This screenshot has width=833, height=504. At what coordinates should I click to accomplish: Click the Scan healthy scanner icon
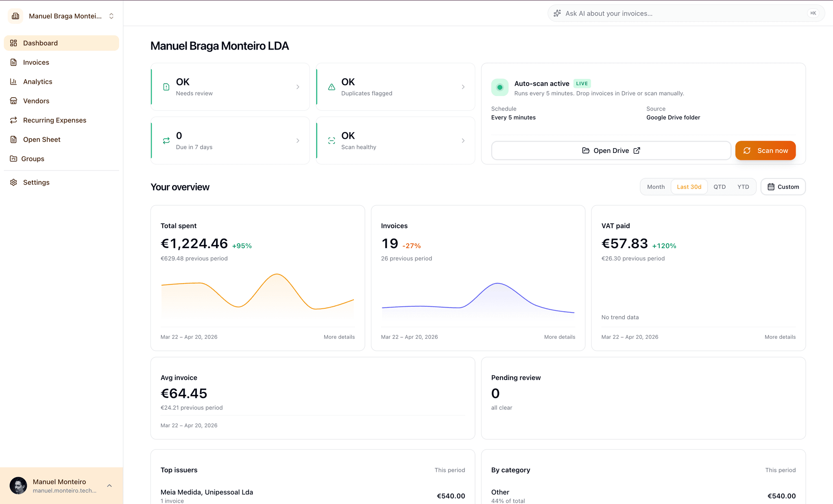pyautogui.click(x=331, y=141)
